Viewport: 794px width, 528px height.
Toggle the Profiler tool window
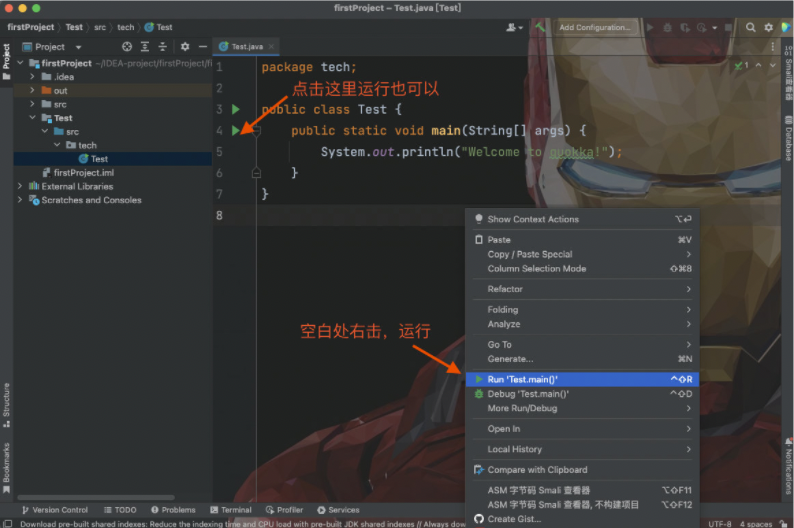[284, 510]
